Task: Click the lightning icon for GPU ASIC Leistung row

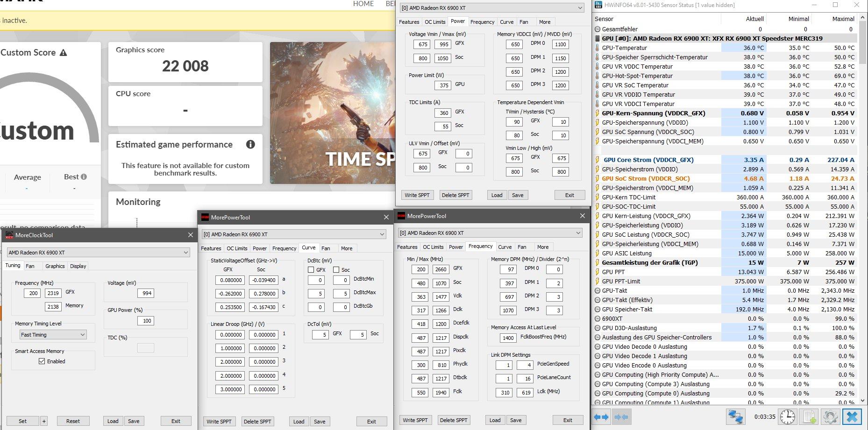Action: [x=598, y=253]
